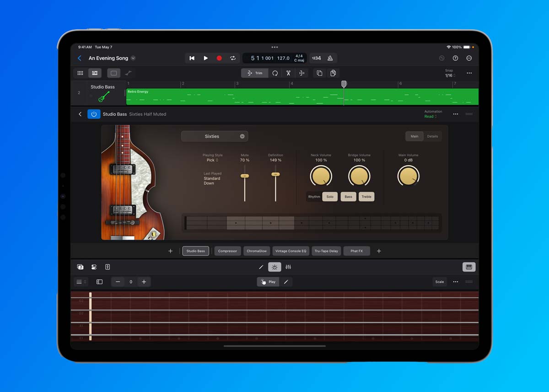This screenshot has height=392, width=549.
Task: Open the help question mark icon
Action: (455, 58)
